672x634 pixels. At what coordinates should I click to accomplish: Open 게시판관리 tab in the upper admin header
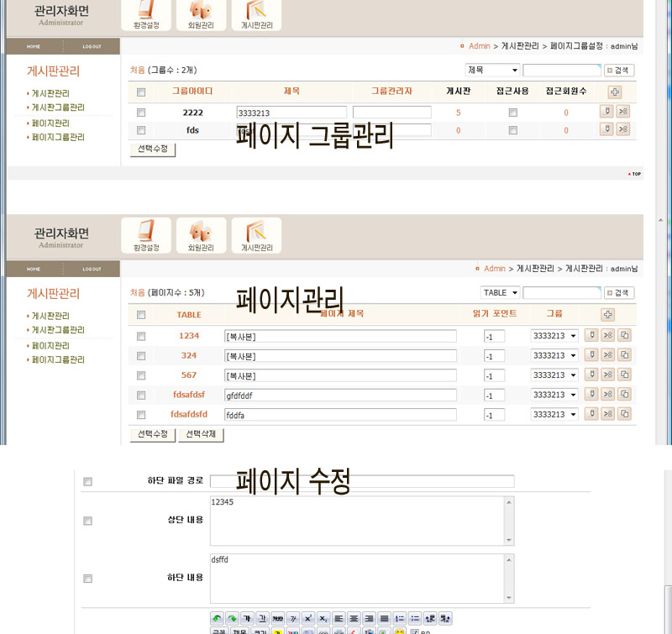point(256,15)
